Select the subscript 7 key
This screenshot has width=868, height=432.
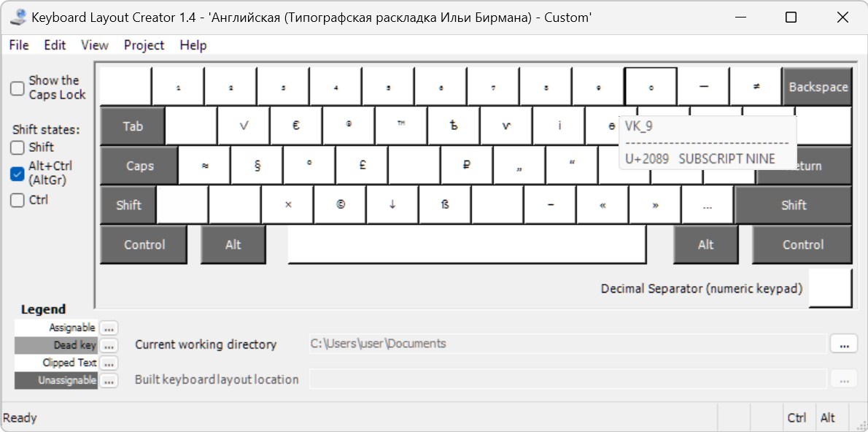[x=493, y=87]
